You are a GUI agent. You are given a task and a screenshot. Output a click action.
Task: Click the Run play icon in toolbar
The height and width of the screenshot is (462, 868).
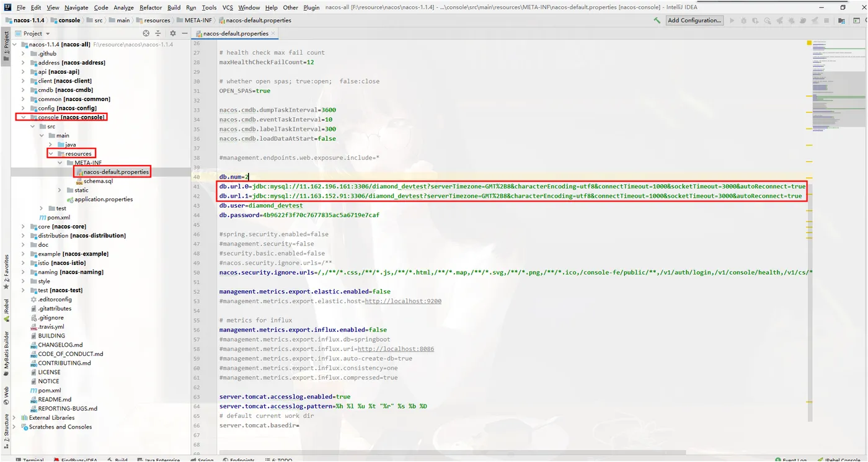[x=732, y=20]
